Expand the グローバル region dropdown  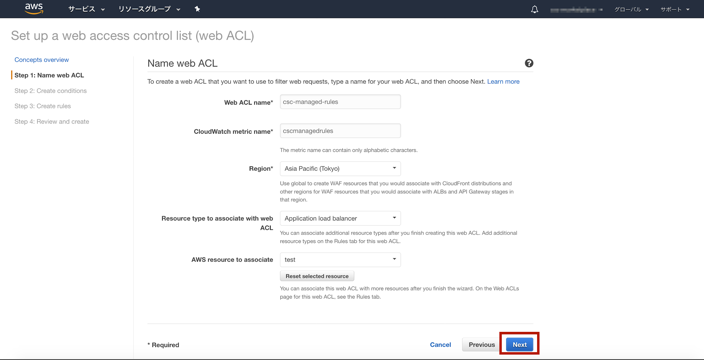click(631, 9)
